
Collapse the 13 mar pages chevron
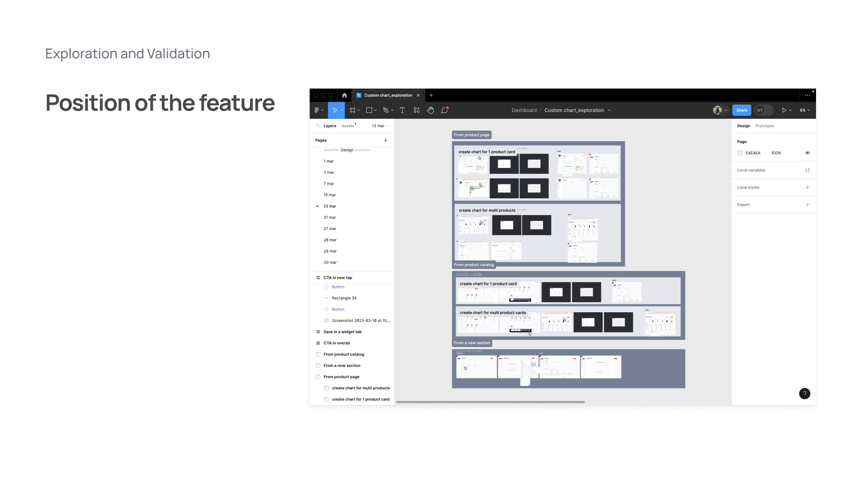pyautogui.click(x=387, y=126)
